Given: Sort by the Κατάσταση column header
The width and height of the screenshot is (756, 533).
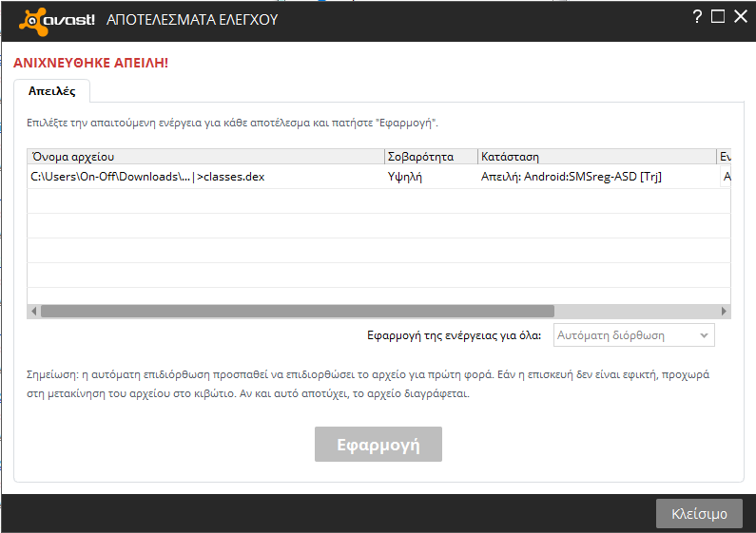Looking at the screenshot, I should point(596,157).
